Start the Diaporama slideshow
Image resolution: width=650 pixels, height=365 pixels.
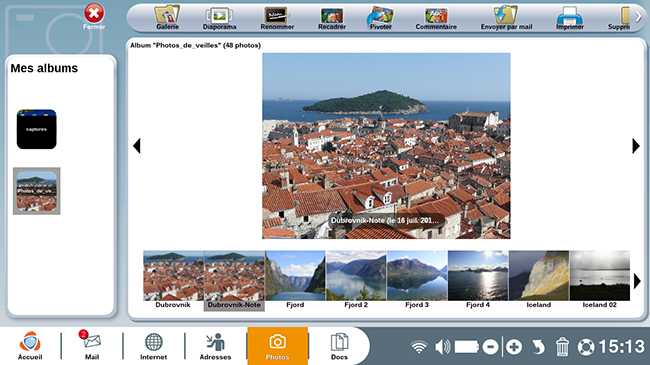click(x=219, y=18)
